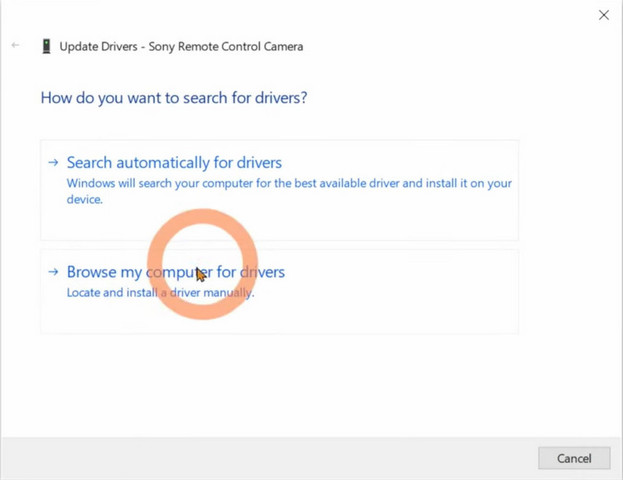Click the 'Update Drivers - Sony Remote Control Camera' title
The height and width of the screenshot is (480, 623).
pos(181,46)
